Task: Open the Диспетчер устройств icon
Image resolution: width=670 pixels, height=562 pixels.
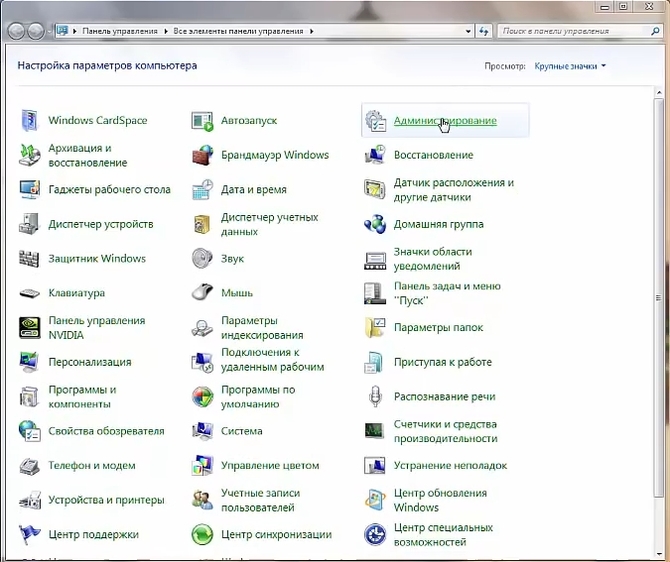Action: click(29, 224)
